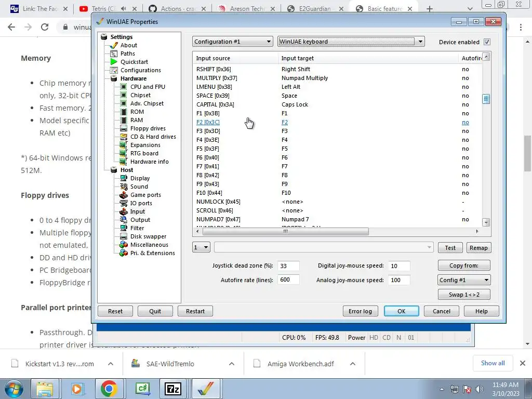Open Disk swapper icon
The image size is (532, 399).
(124, 236)
